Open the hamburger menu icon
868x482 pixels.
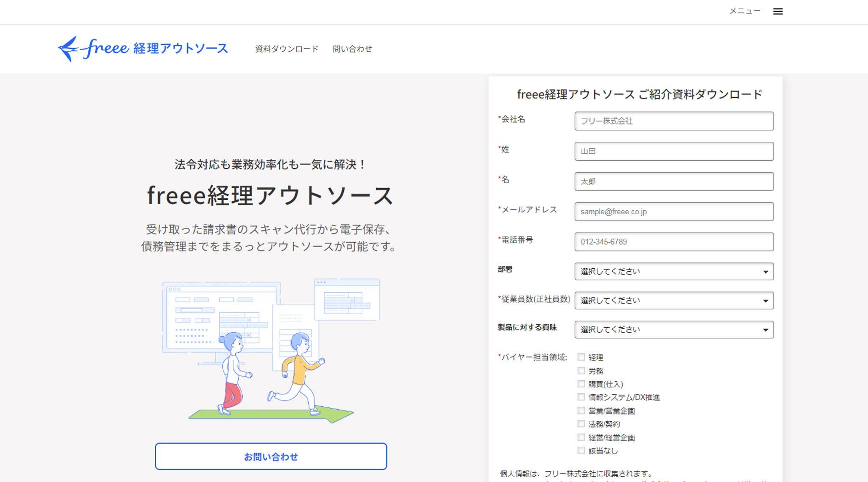(x=777, y=12)
